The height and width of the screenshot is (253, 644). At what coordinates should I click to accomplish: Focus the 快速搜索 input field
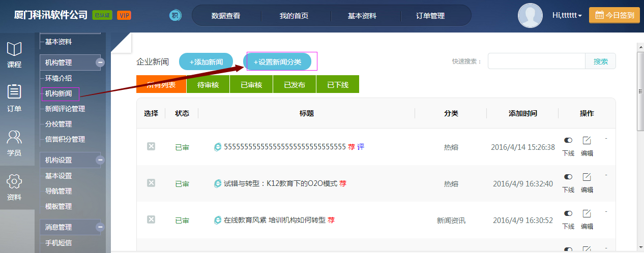pos(537,61)
